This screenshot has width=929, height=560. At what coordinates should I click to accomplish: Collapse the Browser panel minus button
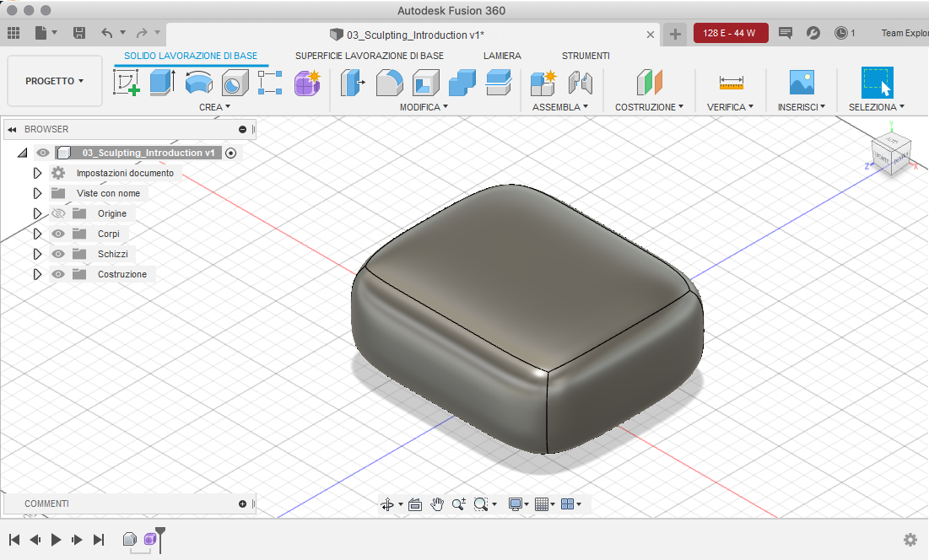(242, 129)
